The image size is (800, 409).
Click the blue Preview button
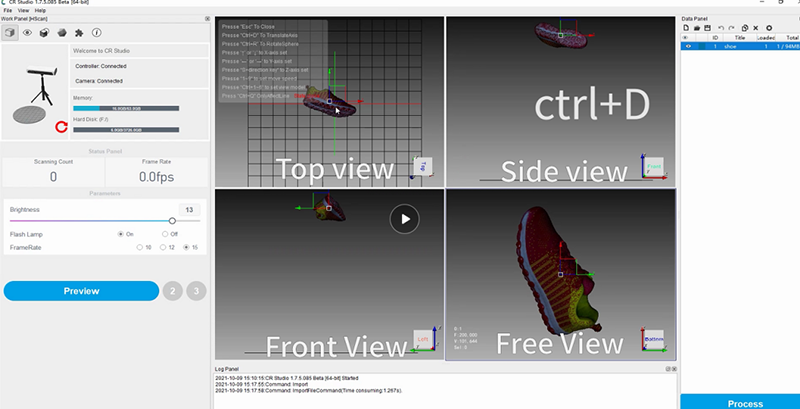(81, 291)
